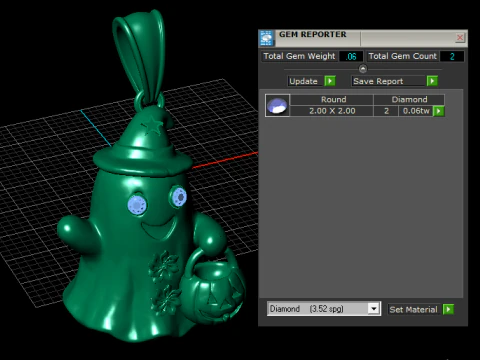480x360 pixels.
Task: Click Total Gem Count value 2
Action: click(452, 56)
